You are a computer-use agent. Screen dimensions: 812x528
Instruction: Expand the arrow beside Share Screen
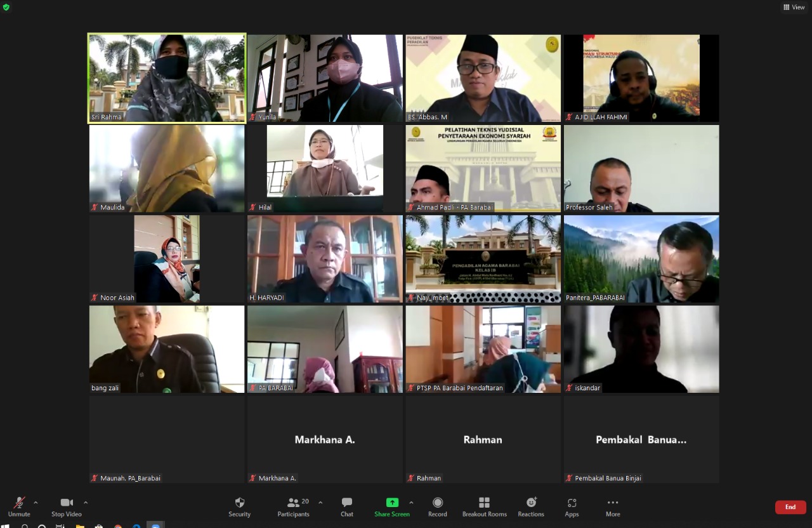pos(411,503)
